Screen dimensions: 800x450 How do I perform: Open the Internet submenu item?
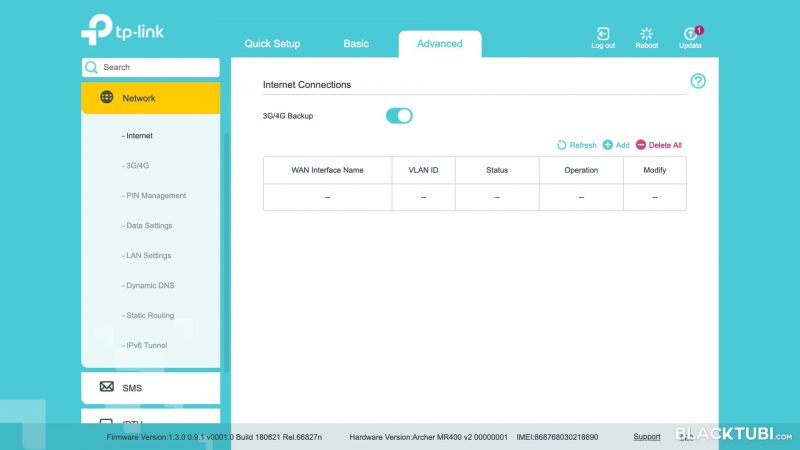137,136
